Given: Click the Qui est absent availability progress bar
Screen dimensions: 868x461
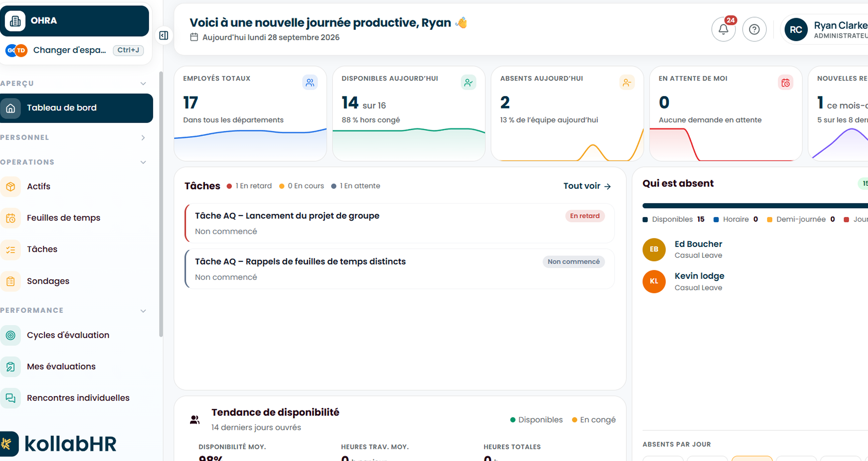Looking at the screenshot, I should click(755, 206).
